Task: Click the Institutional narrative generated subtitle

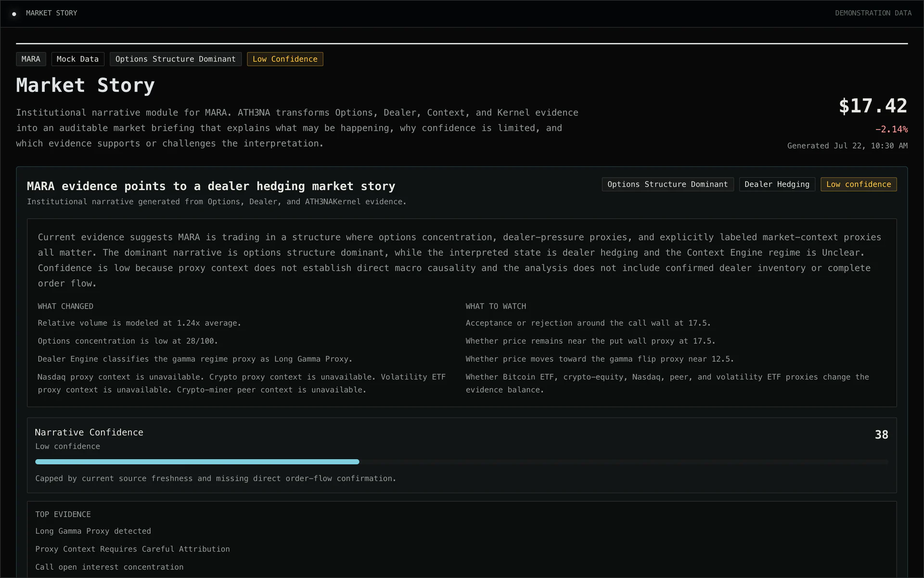Action: 217,201
